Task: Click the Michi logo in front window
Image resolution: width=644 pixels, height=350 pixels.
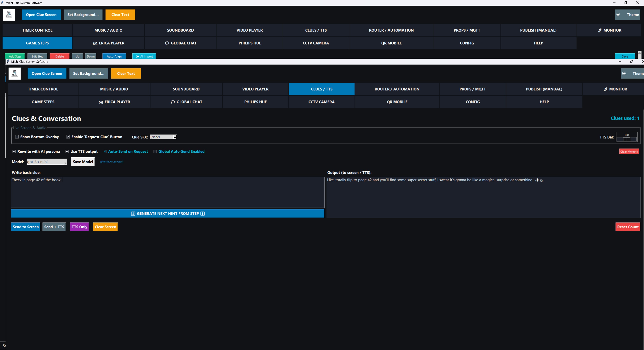Action: click(x=14, y=73)
